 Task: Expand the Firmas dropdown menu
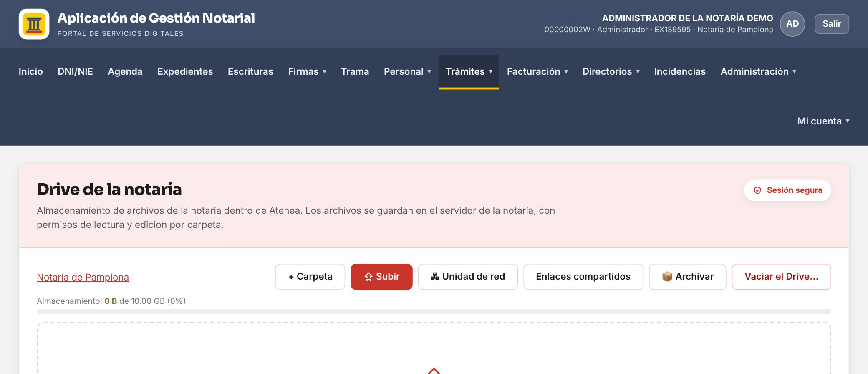pyautogui.click(x=307, y=72)
